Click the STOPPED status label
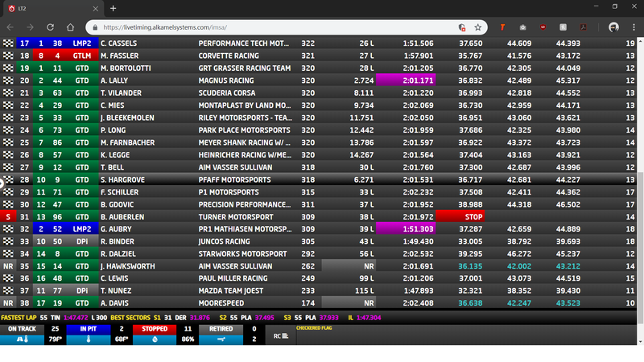The width and height of the screenshot is (644, 362). (155, 329)
